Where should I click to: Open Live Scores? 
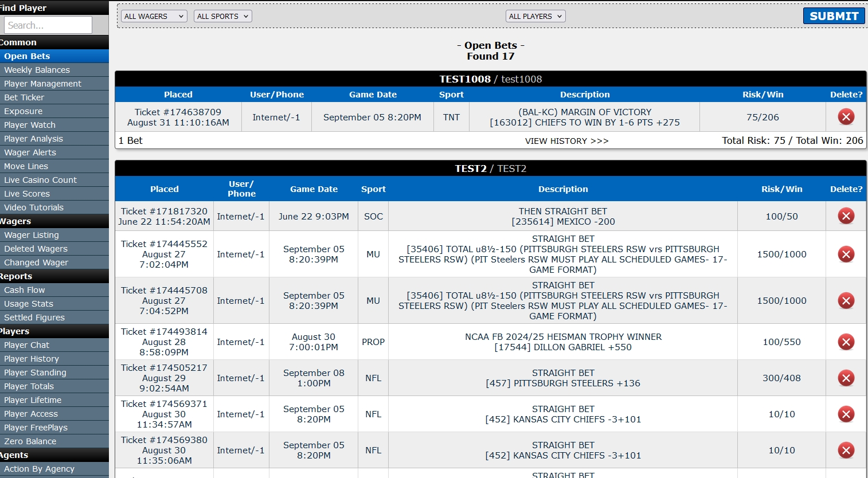coord(54,194)
